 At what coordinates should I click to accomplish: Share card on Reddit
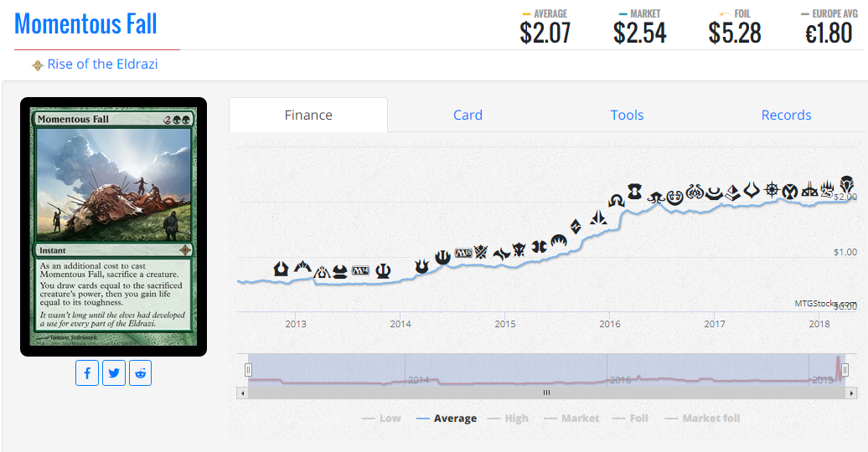click(x=141, y=372)
